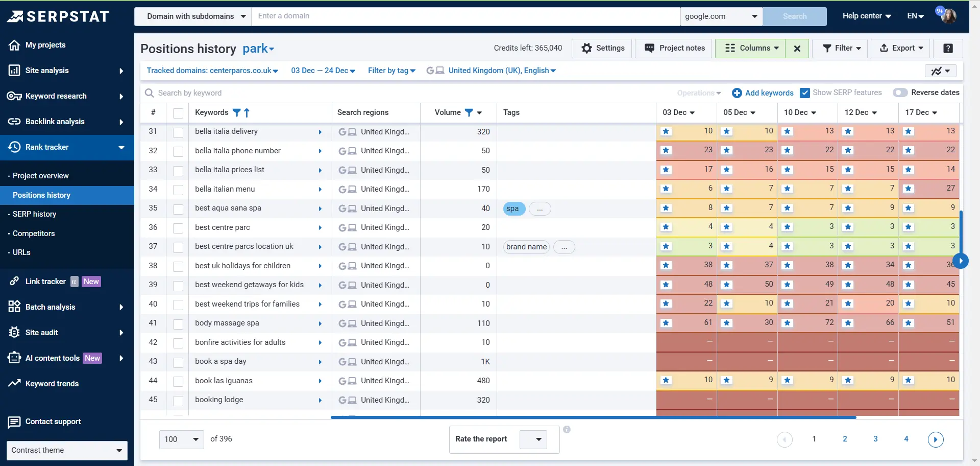Click the info icon beside Rate the report
The width and height of the screenshot is (980, 466).
tap(567, 430)
